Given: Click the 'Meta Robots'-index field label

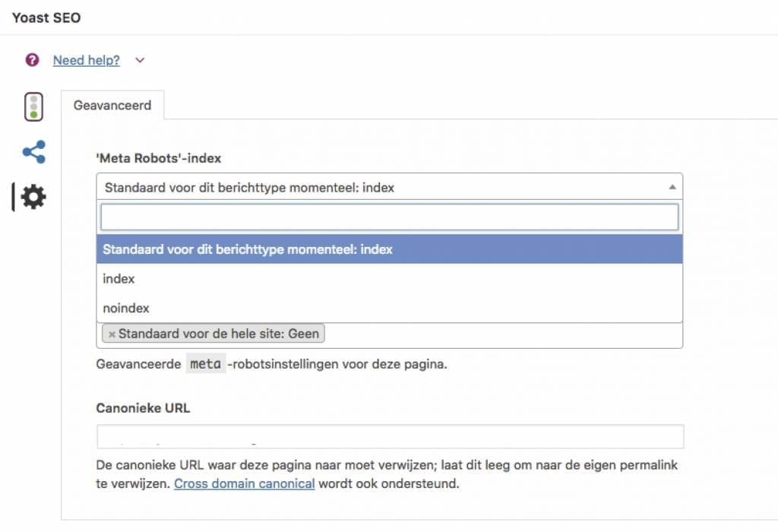Looking at the screenshot, I should pos(158,158).
